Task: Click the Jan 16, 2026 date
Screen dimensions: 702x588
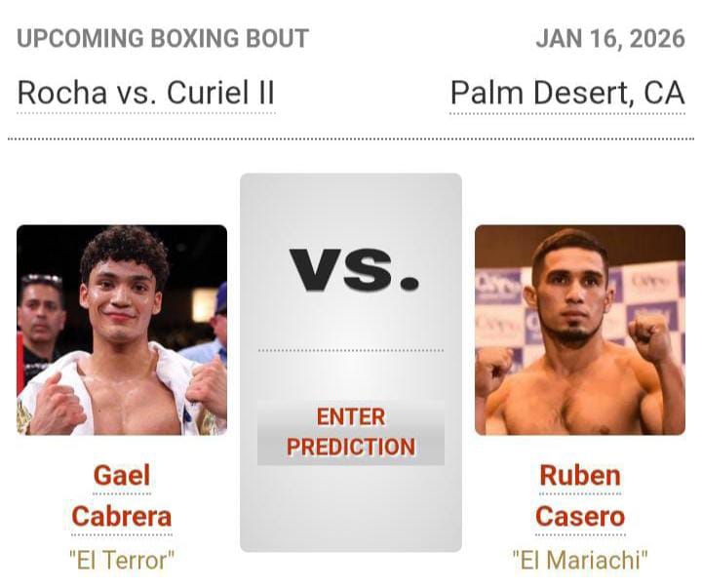Action: click(x=609, y=39)
